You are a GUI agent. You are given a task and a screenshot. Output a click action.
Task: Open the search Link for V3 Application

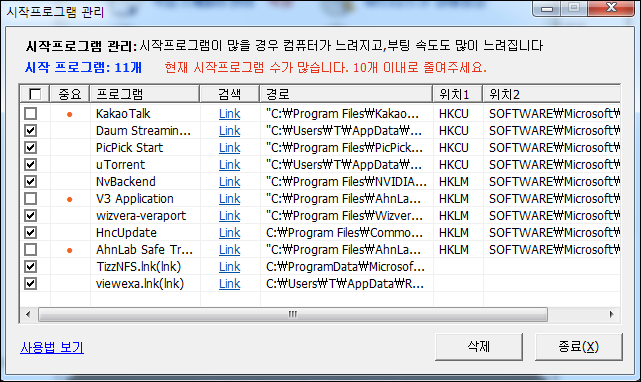(x=229, y=199)
